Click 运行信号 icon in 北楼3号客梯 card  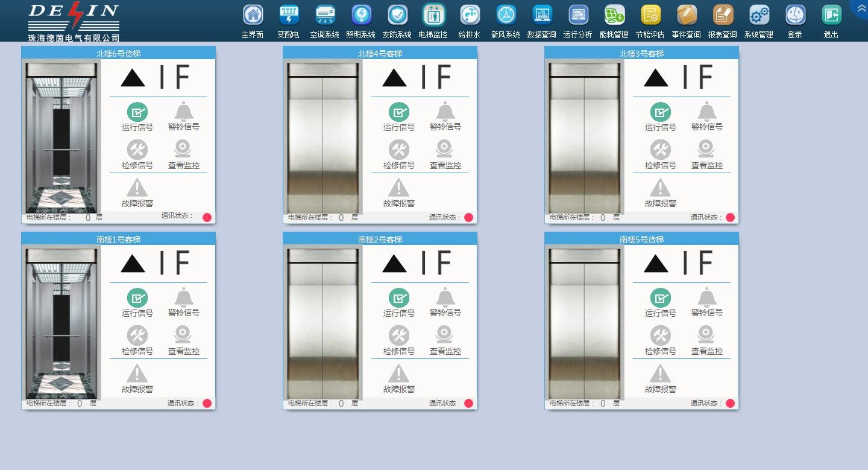tap(661, 112)
